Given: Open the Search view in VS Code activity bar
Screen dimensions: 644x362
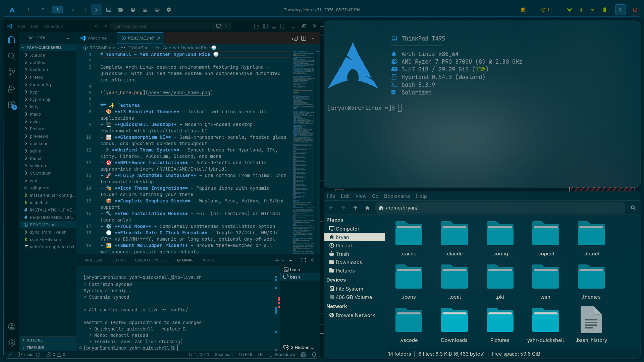Looking at the screenshot, I should coord(11,56).
